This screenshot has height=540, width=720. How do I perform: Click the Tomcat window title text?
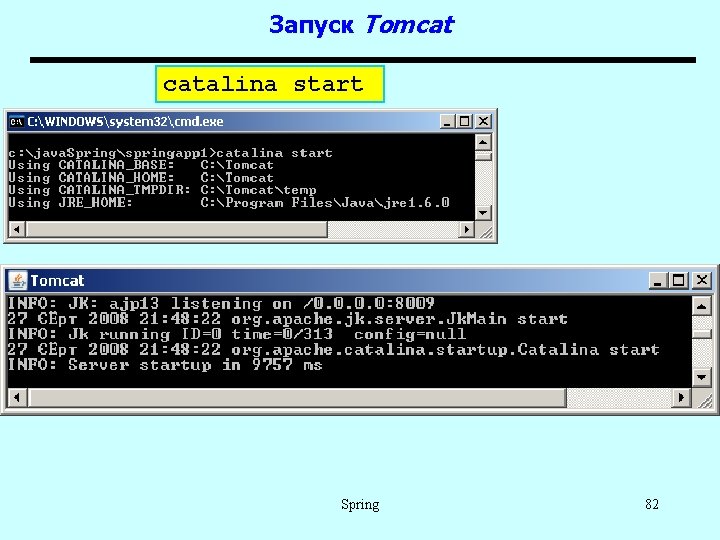(57, 281)
